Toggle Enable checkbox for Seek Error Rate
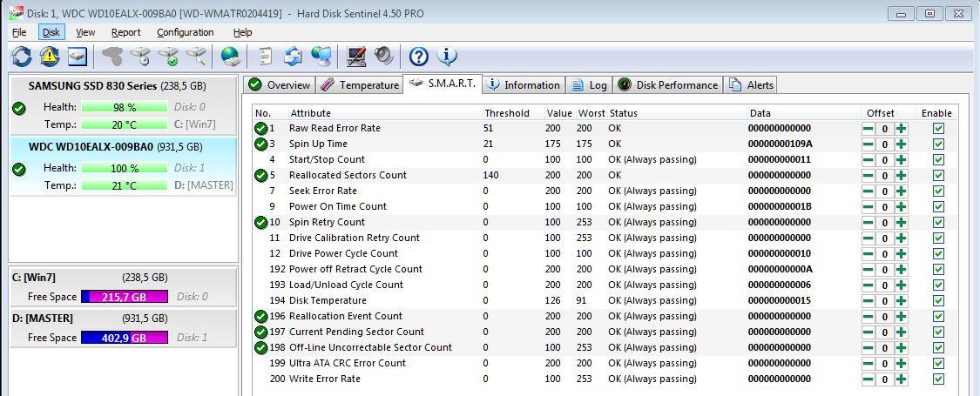This screenshot has height=396, width=980. 938,191
